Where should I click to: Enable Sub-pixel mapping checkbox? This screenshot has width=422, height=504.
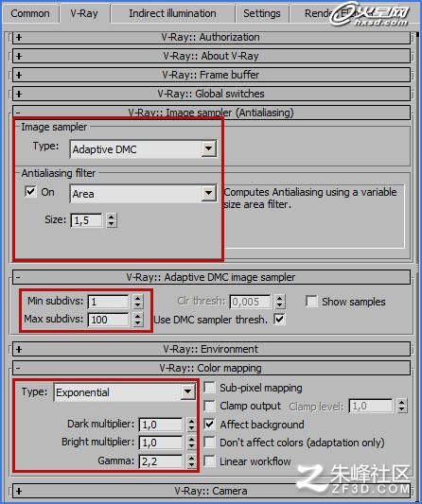(x=210, y=388)
